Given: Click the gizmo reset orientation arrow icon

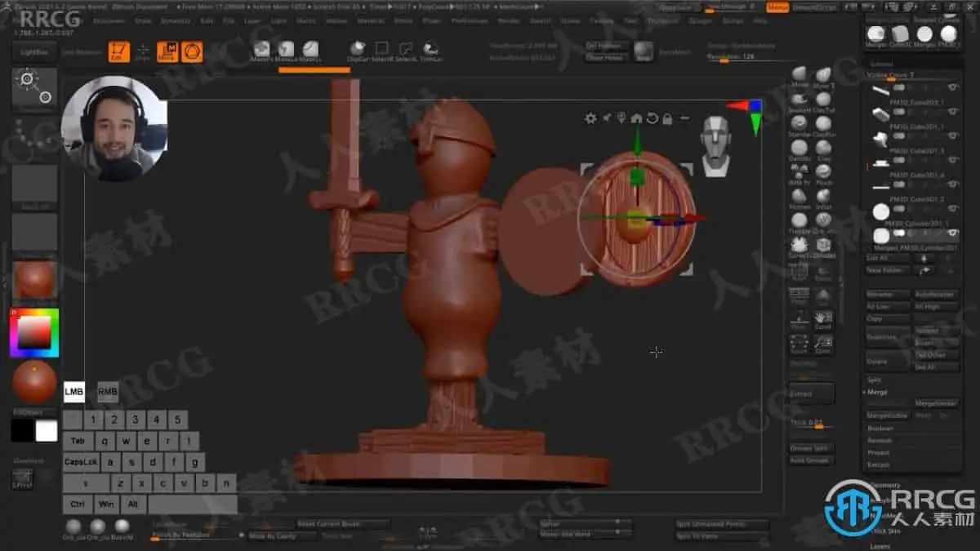Looking at the screenshot, I should pyautogui.click(x=652, y=118).
